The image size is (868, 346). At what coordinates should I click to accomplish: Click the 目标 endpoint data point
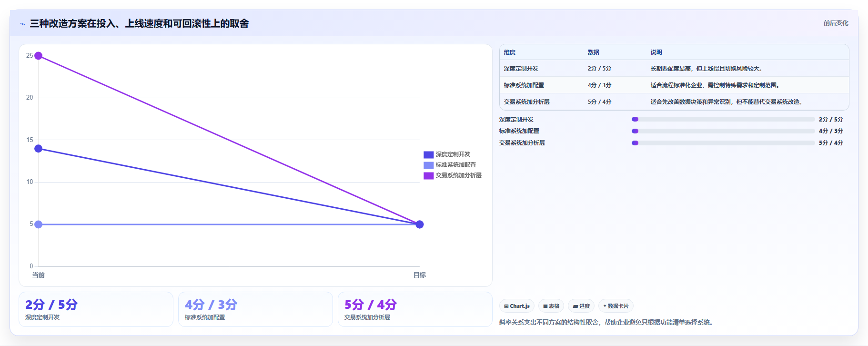coord(420,224)
